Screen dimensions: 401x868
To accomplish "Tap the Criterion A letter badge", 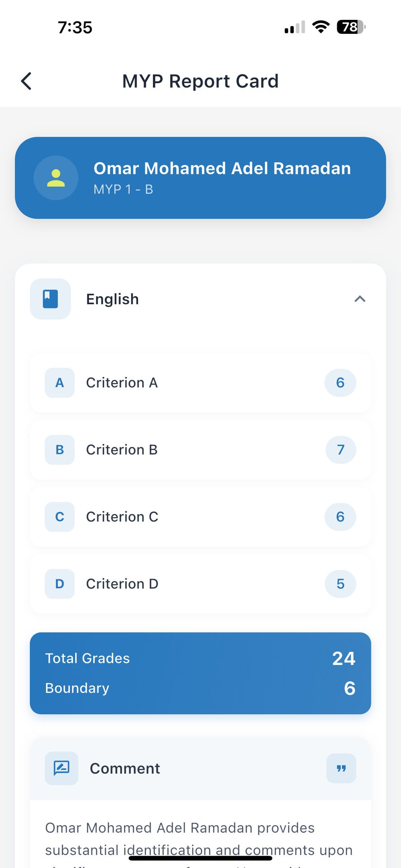I will click(60, 383).
